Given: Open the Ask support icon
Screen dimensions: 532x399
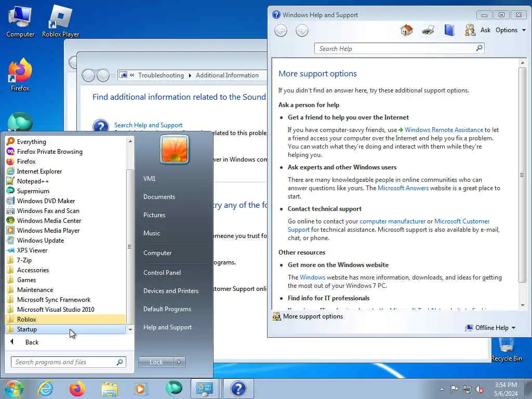Looking at the screenshot, I should (470, 30).
